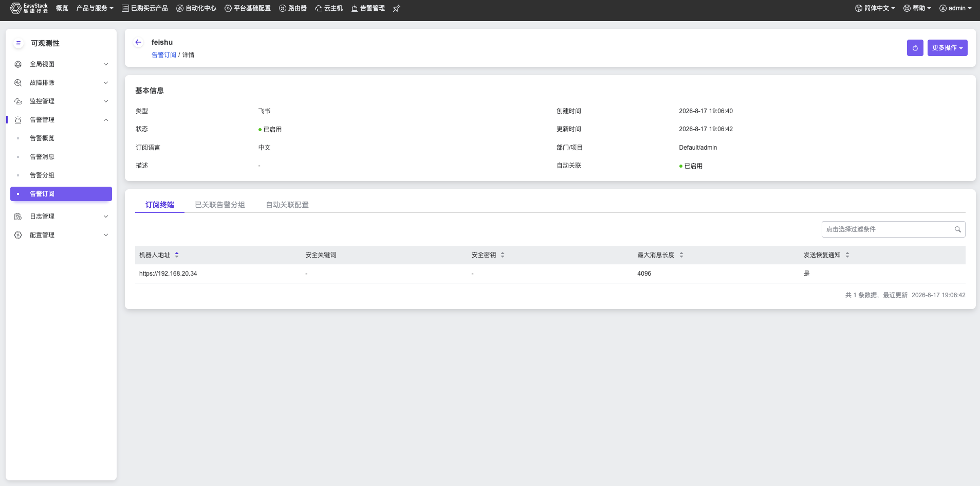Collapse the sidebar via the 可观测性 menu icon

pos(19,43)
